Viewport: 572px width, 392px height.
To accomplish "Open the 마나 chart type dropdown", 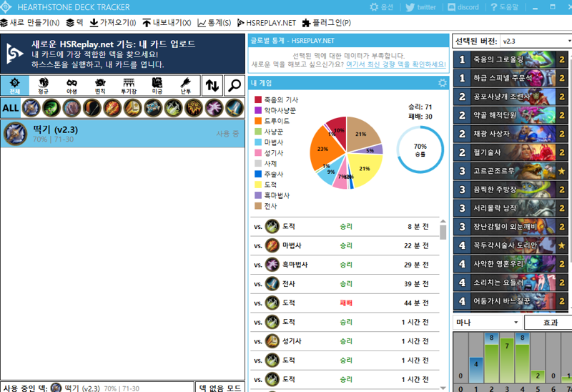I will click(x=487, y=323).
